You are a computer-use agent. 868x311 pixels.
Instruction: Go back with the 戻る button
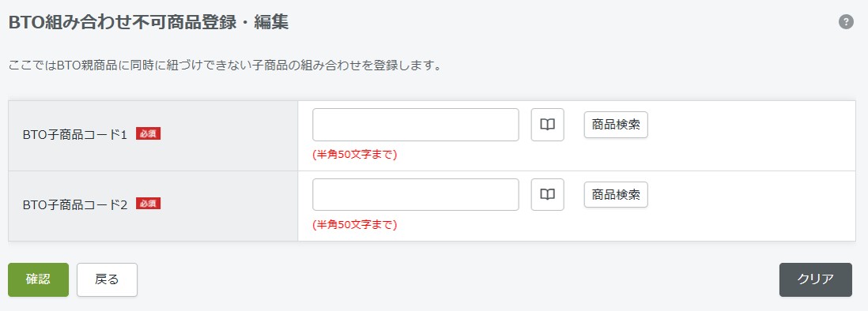click(107, 279)
